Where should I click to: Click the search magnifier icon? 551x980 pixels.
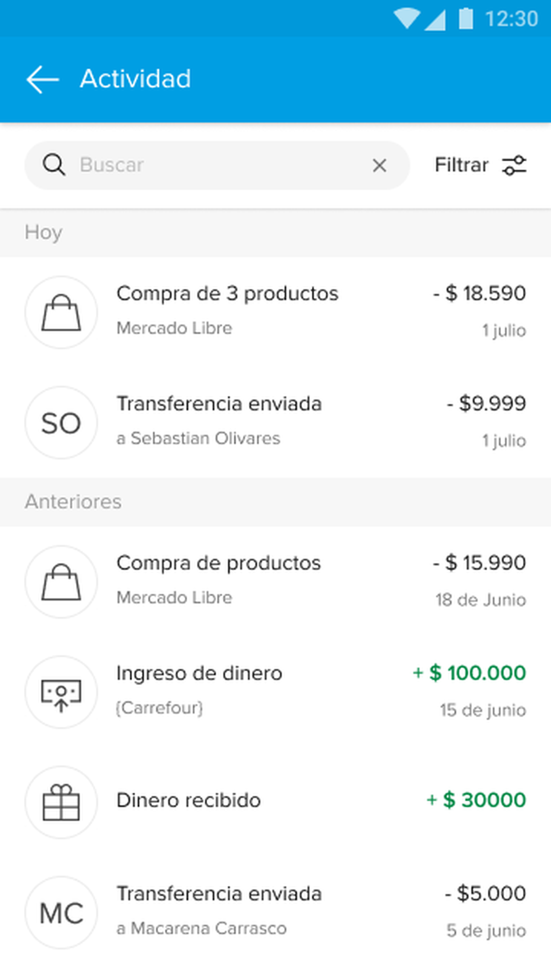pos(54,165)
